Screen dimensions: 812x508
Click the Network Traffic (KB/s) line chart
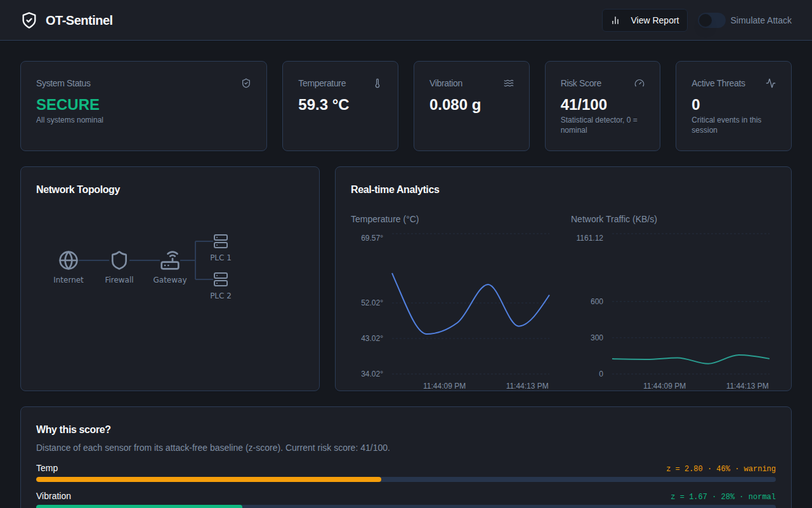tap(690, 304)
